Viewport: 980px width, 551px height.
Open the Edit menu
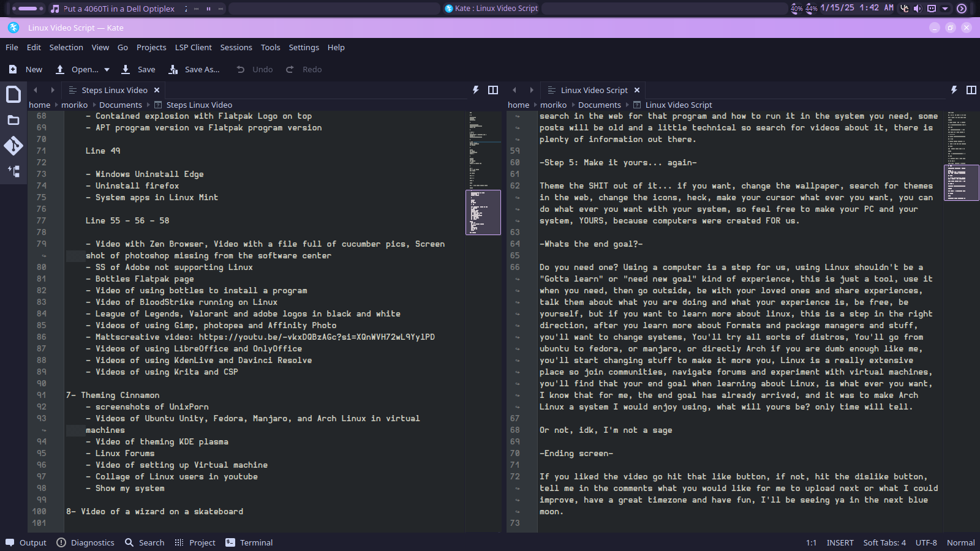[34, 47]
